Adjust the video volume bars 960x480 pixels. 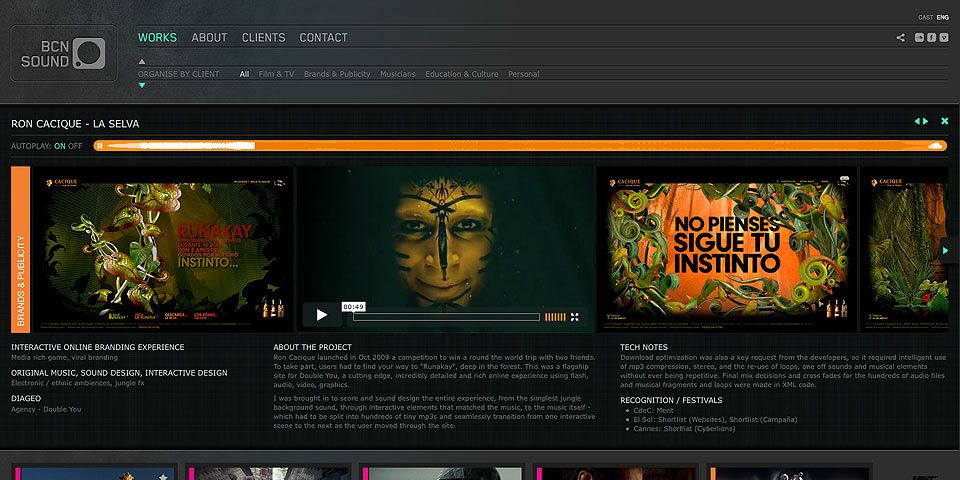tap(555, 317)
